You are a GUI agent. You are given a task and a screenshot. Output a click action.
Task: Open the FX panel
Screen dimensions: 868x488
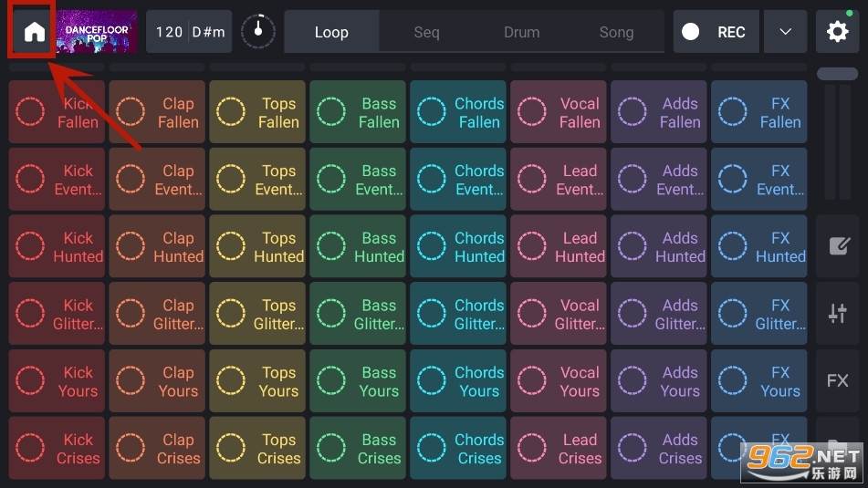tap(838, 380)
